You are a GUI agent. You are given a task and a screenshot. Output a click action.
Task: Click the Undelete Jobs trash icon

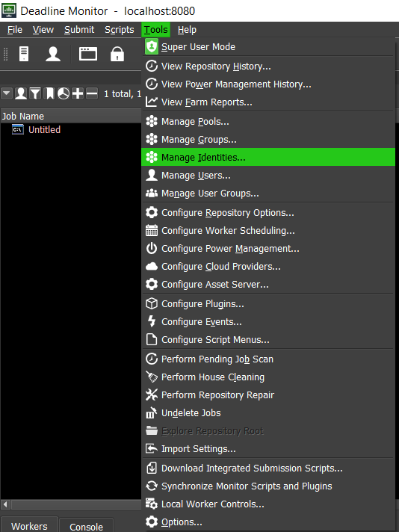(x=152, y=413)
